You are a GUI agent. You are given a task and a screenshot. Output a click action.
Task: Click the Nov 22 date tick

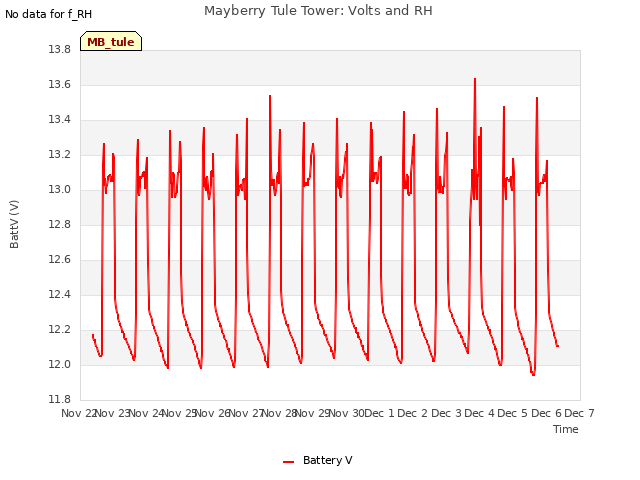(x=78, y=413)
